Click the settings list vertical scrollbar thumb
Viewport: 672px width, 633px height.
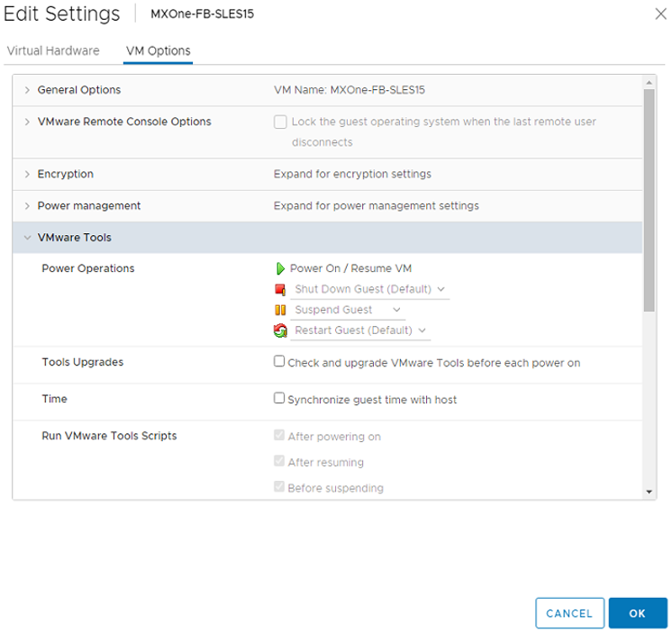pos(649,198)
